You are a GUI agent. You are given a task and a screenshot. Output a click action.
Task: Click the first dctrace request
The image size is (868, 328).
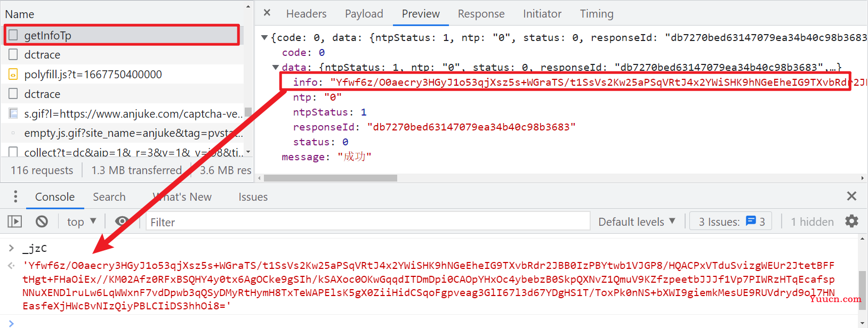point(122,55)
